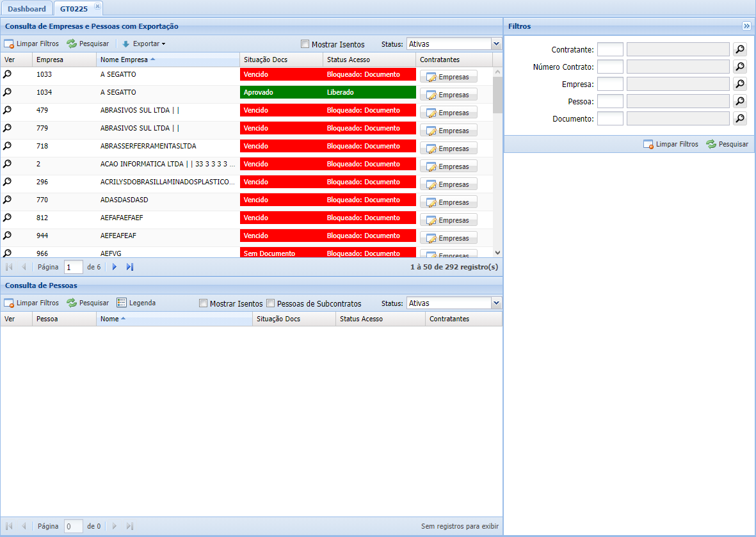The height and width of the screenshot is (537, 756).
Task: Open Legenda in Consulta de Pessoas toolbar
Action: coord(136,303)
